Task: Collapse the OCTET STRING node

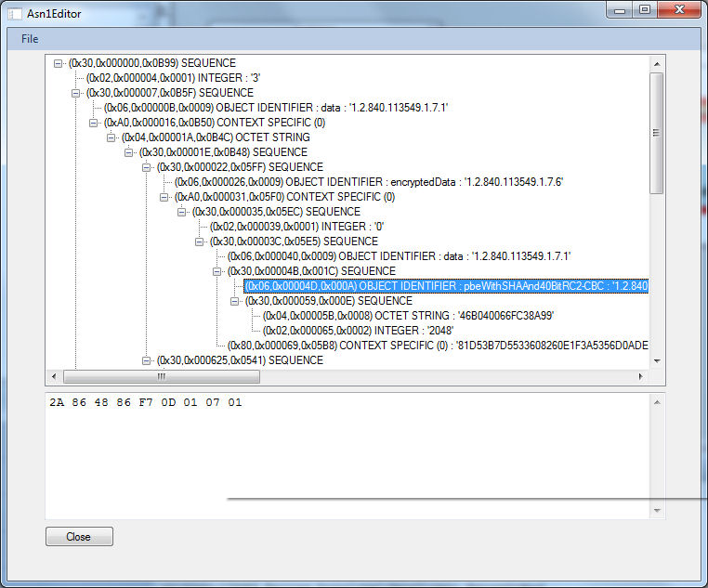Action: point(111,137)
